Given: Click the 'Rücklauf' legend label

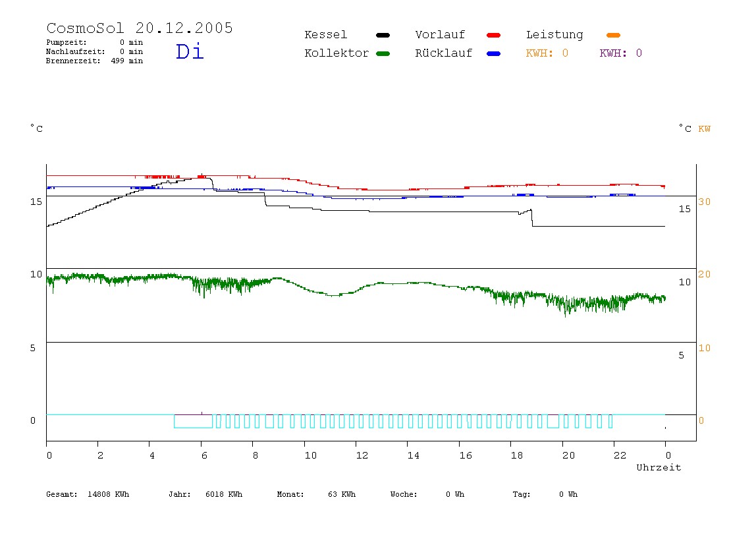Looking at the screenshot, I should point(444,53).
